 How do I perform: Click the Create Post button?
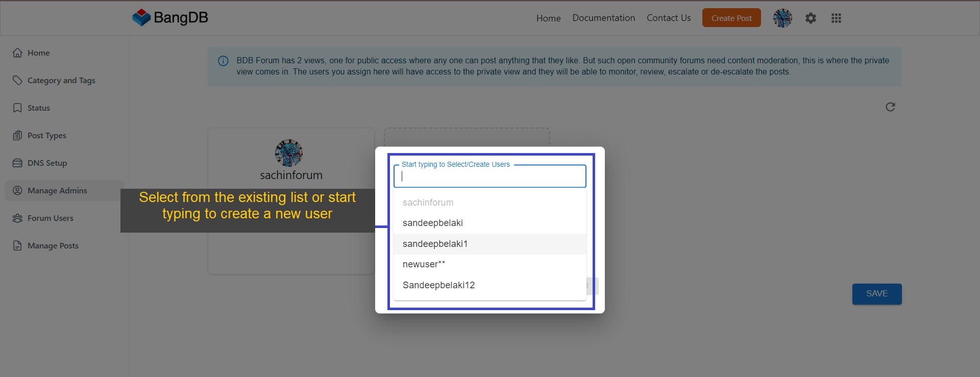tap(731, 18)
